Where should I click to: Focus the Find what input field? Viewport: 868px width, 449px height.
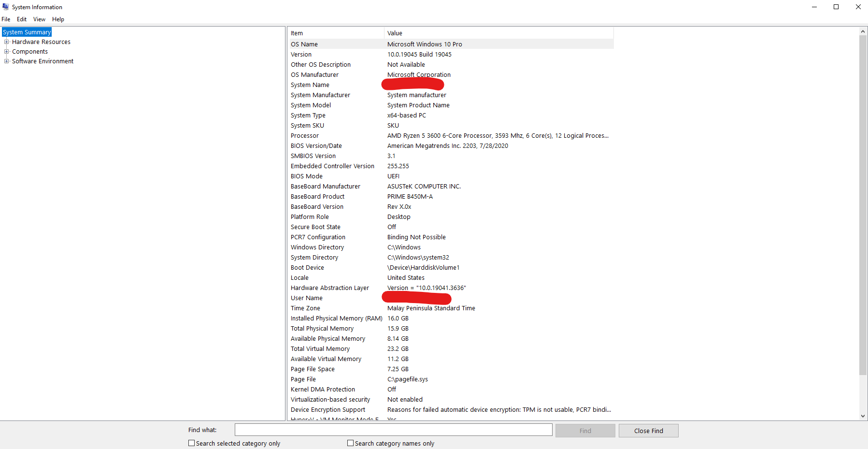pos(394,430)
